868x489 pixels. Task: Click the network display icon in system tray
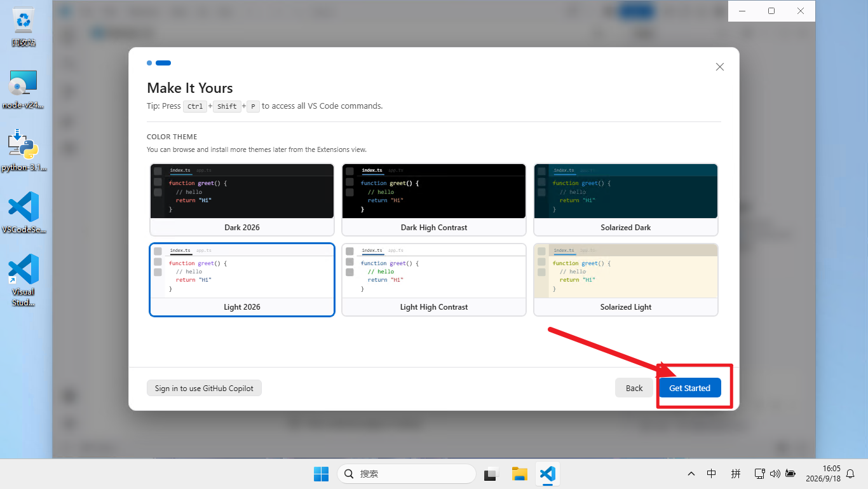point(759,474)
